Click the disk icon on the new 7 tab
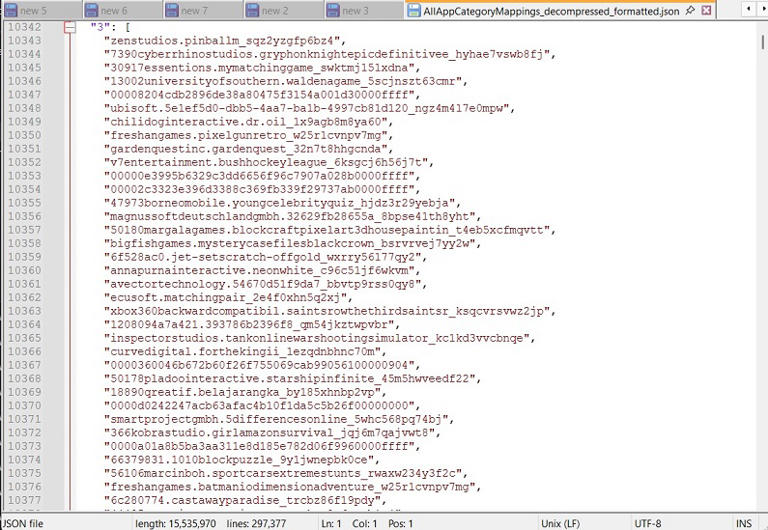 [x=172, y=11]
